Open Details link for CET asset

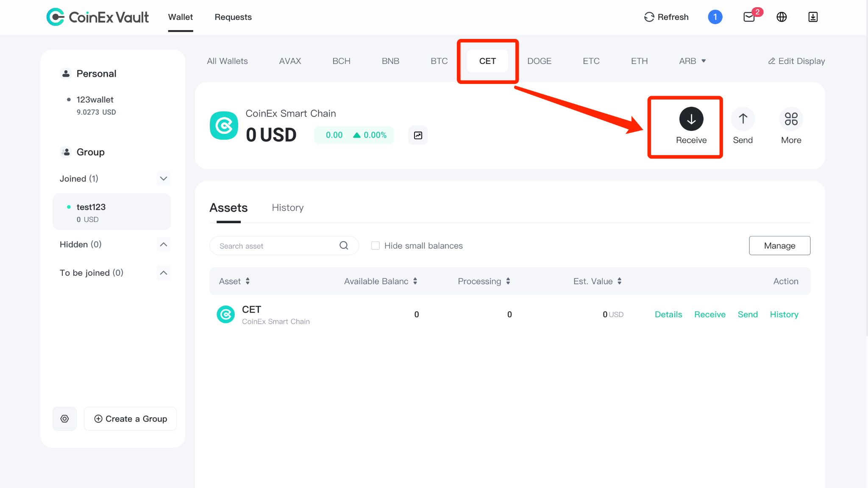tap(668, 314)
